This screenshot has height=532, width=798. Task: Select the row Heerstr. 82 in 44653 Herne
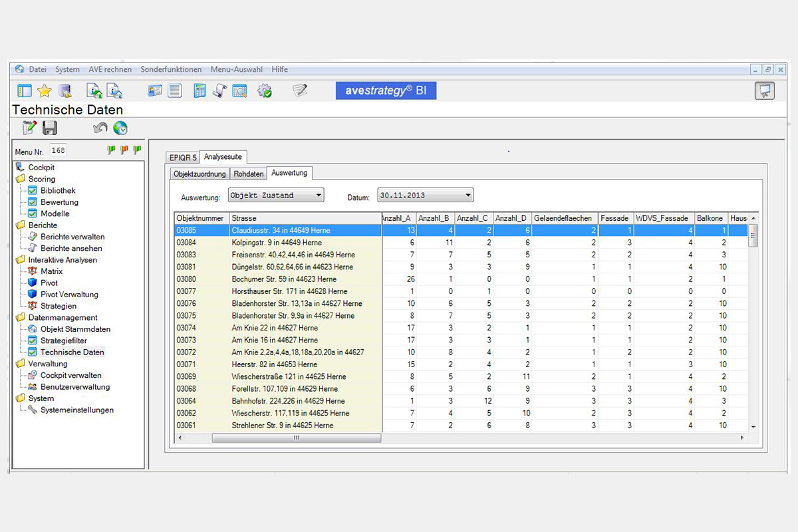[x=462, y=364]
